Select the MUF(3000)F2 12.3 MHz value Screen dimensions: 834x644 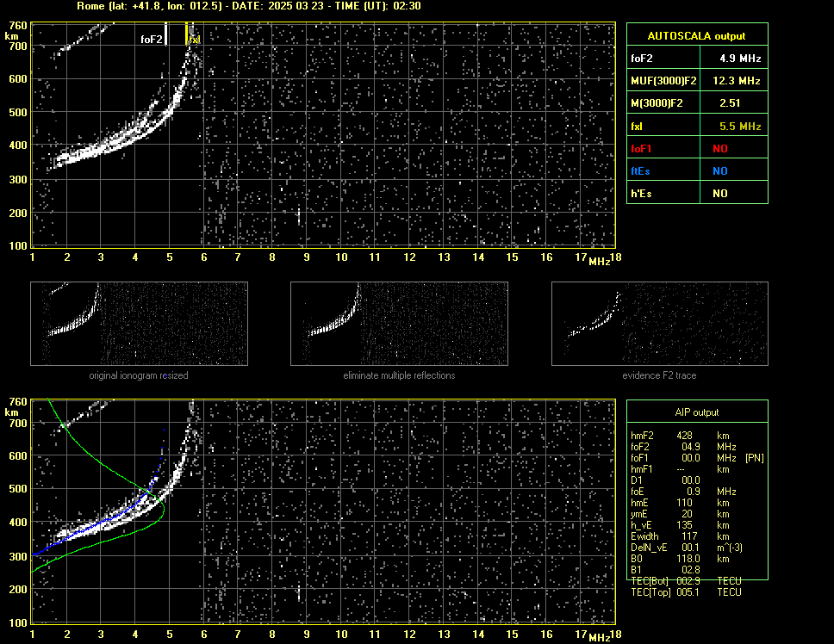[x=736, y=81]
